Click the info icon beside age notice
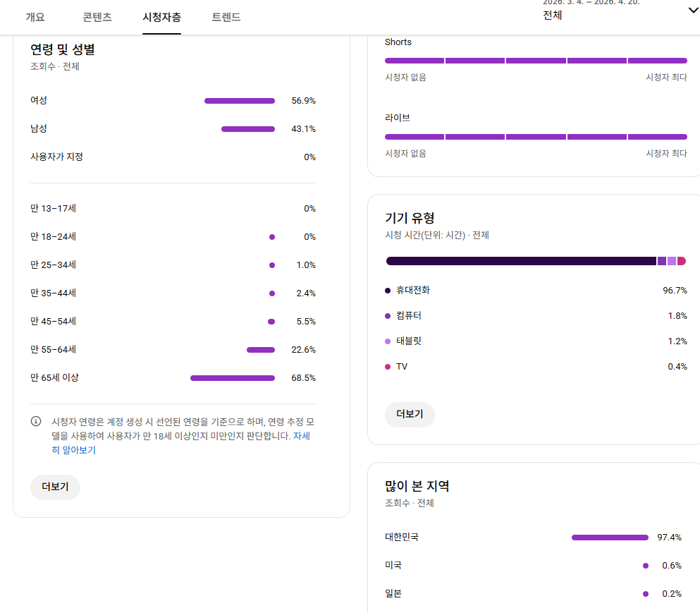The width and height of the screenshot is (700, 613). (36, 421)
